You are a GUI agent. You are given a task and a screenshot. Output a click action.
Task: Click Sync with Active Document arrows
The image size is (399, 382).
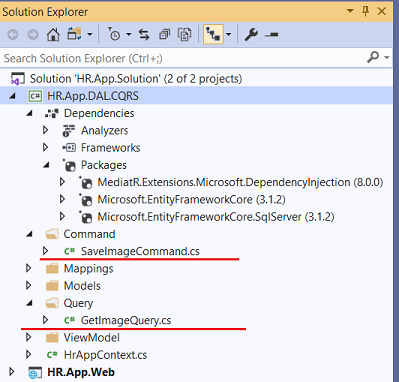(144, 34)
